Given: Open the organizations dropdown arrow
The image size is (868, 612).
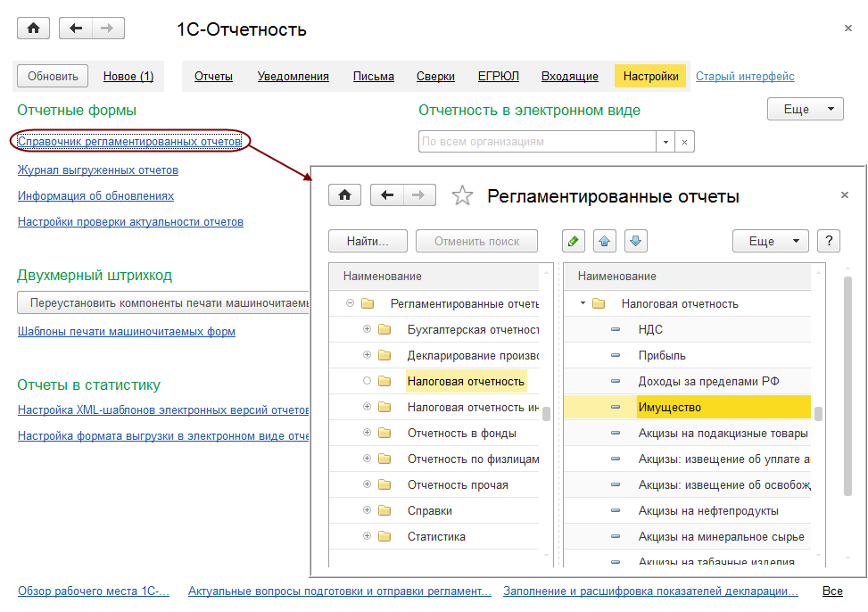Looking at the screenshot, I should pos(665,142).
